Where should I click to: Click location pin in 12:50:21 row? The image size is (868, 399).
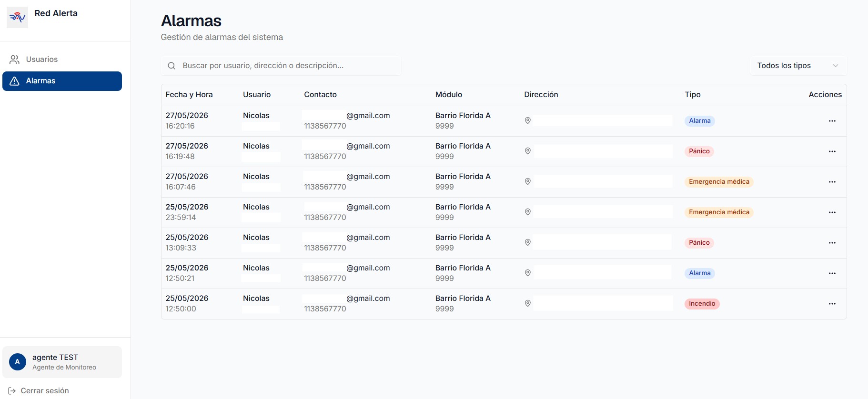pyautogui.click(x=527, y=273)
